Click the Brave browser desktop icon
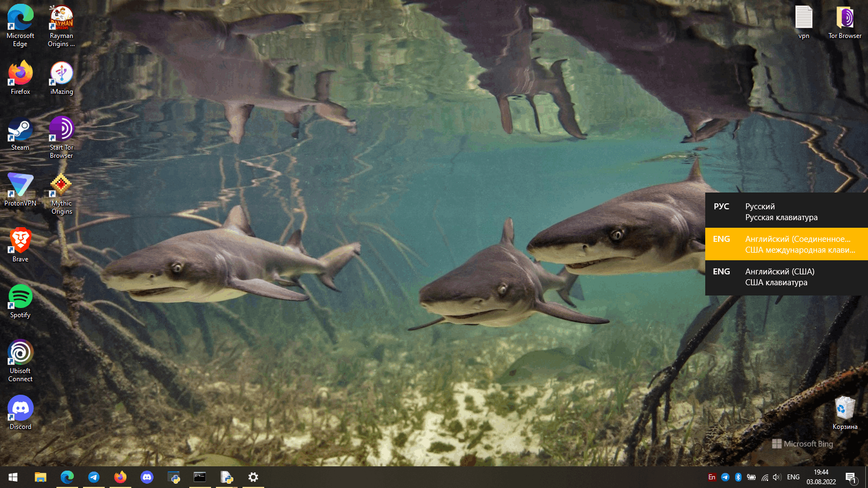Viewport: 868px width, 488px height. click(x=20, y=245)
